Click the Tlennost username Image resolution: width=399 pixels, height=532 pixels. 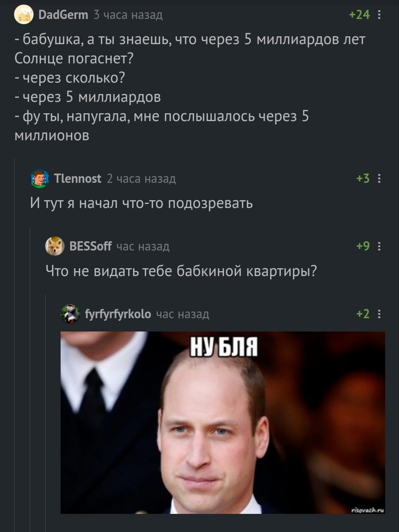coord(78,179)
